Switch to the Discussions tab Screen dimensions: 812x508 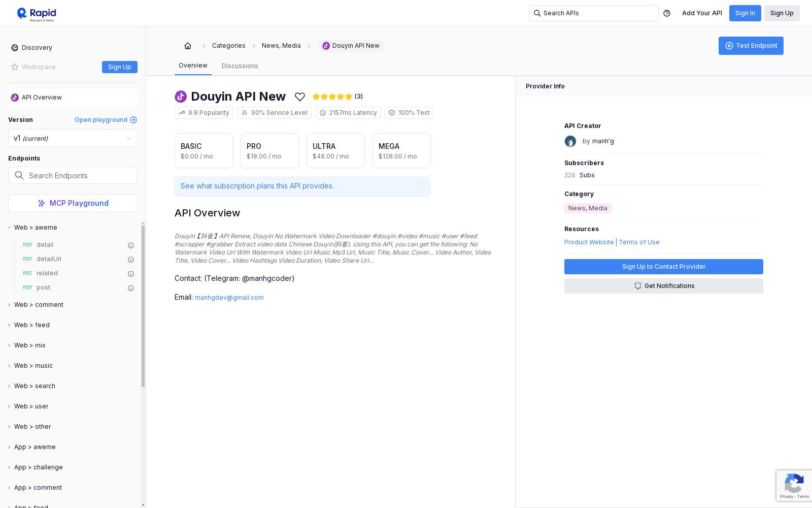(x=240, y=66)
